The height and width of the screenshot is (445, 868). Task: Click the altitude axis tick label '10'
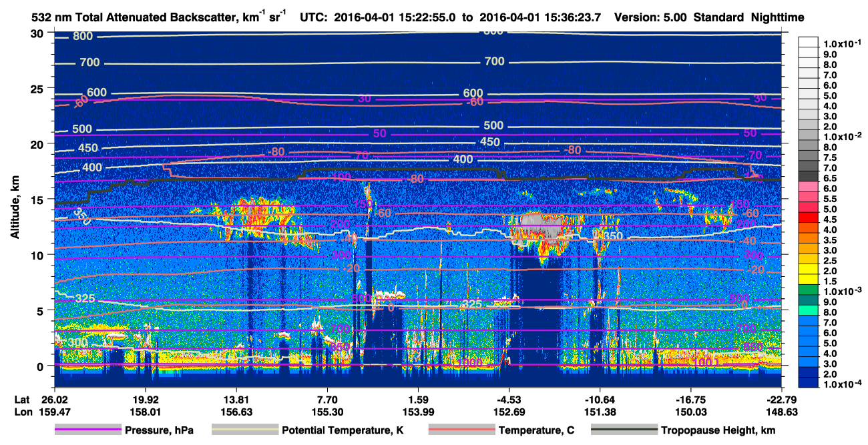click(x=37, y=255)
